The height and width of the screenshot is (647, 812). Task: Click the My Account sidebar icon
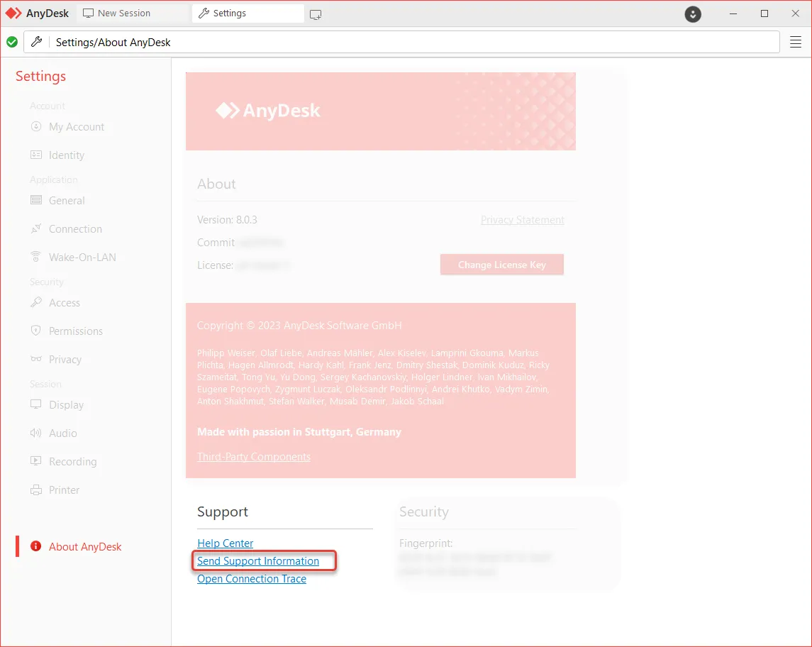[36, 127]
